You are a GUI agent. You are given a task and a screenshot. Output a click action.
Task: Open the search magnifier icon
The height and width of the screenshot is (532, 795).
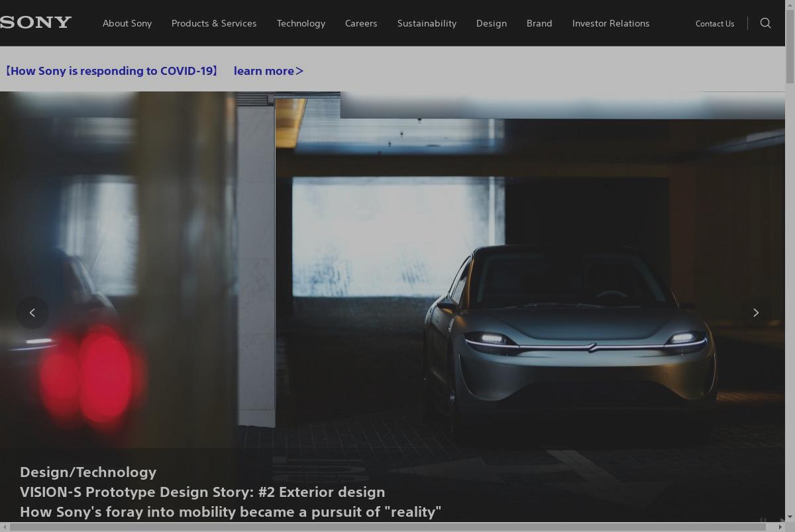click(x=765, y=23)
